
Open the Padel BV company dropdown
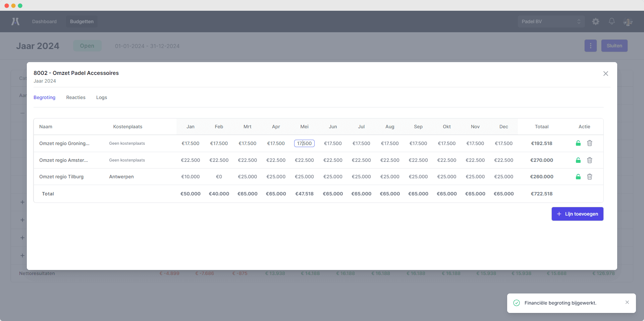(x=551, y=21)
